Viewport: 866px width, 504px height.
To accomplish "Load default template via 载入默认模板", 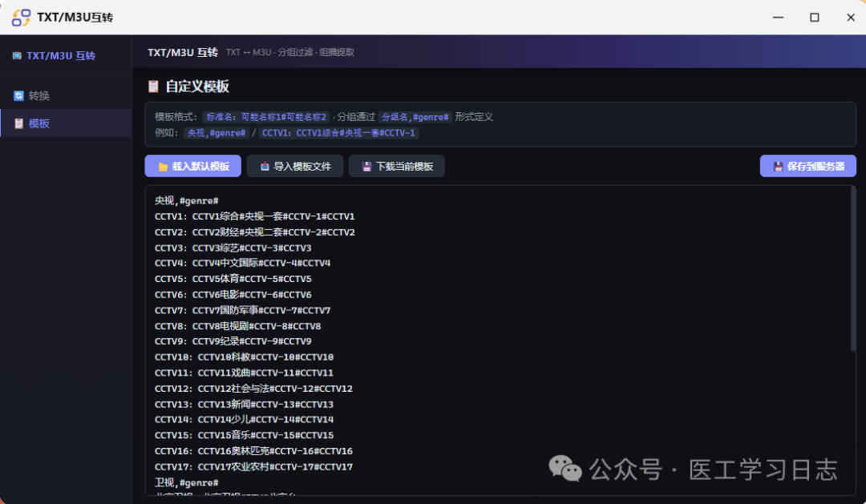I will 192,166.
